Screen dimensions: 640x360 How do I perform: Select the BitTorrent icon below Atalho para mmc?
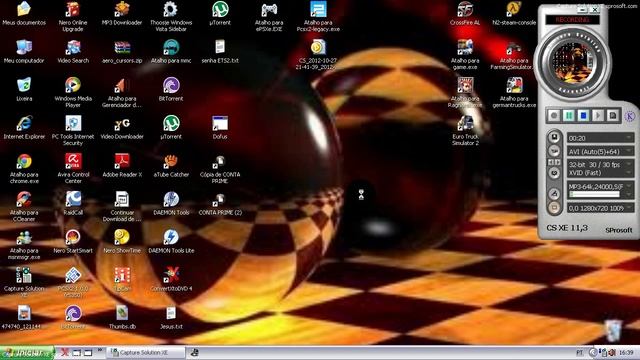coord(171,89)
